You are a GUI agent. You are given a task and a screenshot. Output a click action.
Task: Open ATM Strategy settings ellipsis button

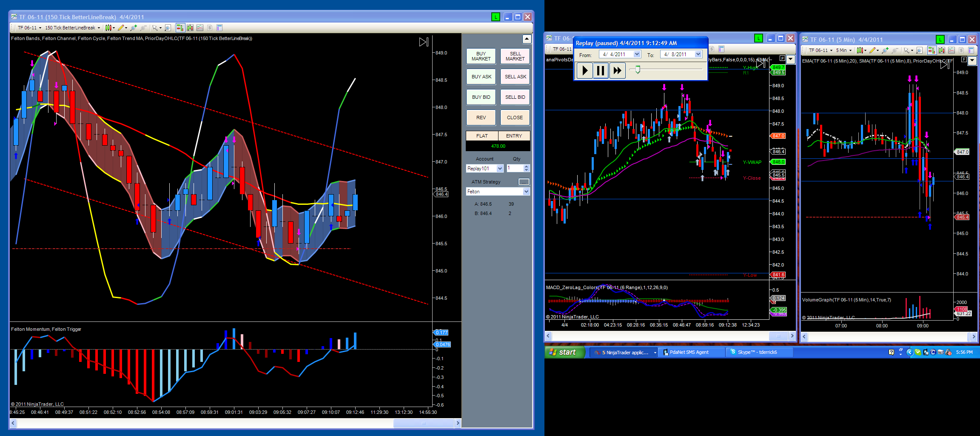pos(524,182)
